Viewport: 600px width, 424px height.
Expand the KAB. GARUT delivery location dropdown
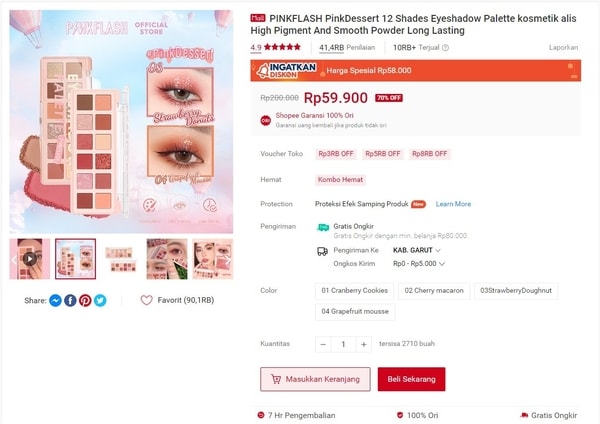[x=417, y=250]
